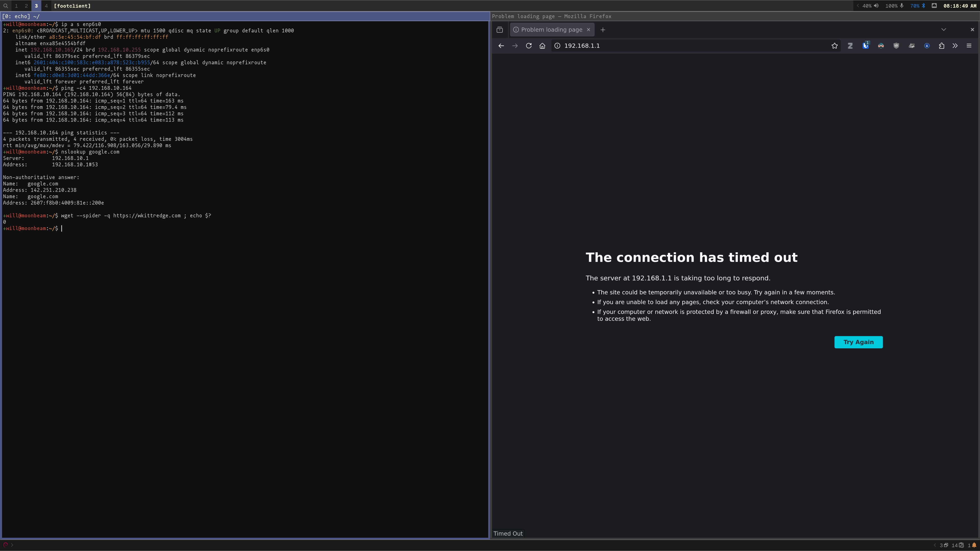Open the Extensions puzzle-piece menu
980x551 pixels.
pos(941,46)
